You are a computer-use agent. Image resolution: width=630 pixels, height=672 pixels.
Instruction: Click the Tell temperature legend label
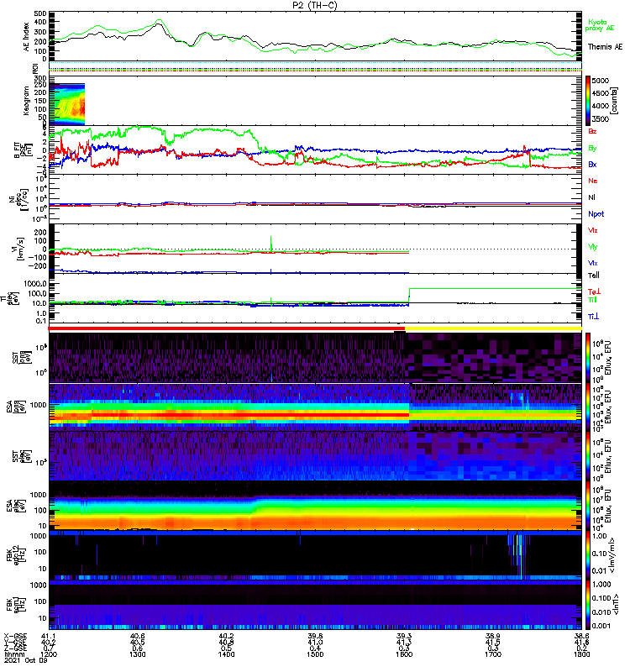[x=594, y=276]
